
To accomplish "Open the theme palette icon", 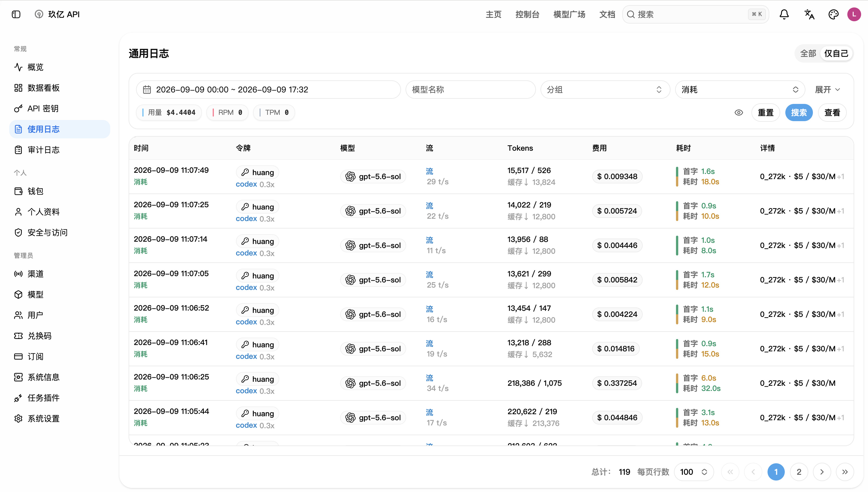I will (833, 14).
